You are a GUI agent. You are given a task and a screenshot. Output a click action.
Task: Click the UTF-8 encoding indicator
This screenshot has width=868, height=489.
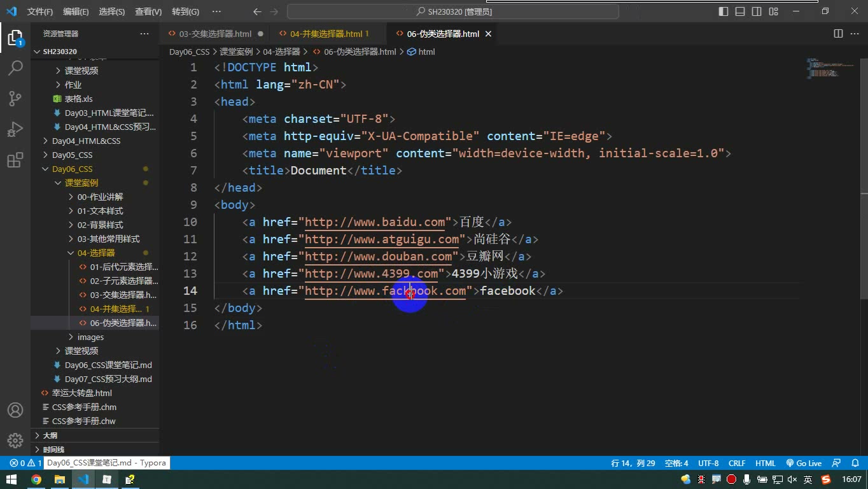(x=708, y=463)
